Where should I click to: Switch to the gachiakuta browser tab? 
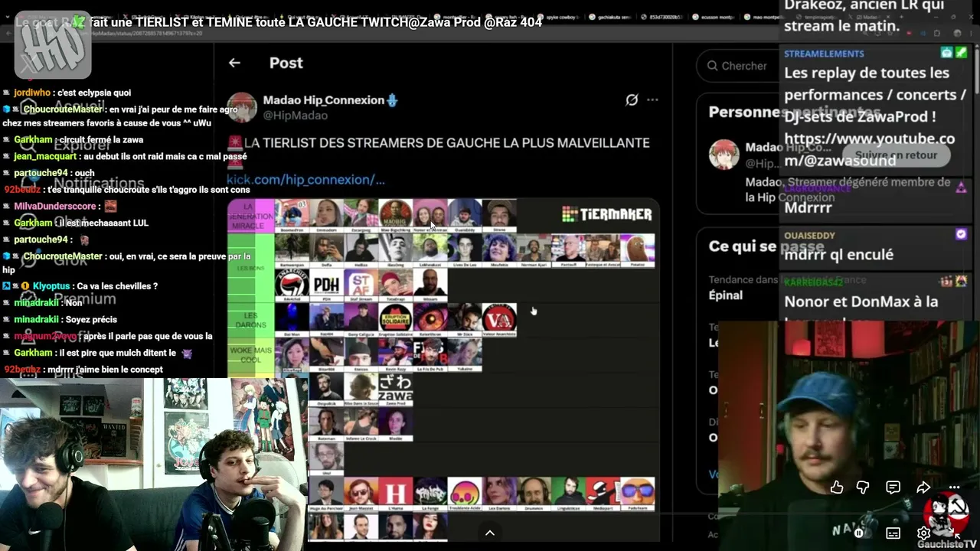pos(612,16)
